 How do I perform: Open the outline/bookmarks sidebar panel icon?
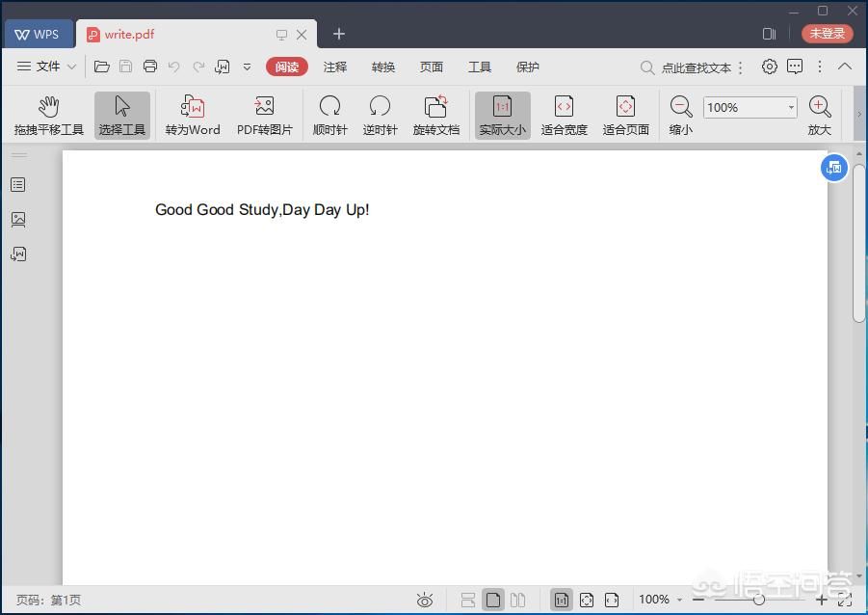coord(18,184)
